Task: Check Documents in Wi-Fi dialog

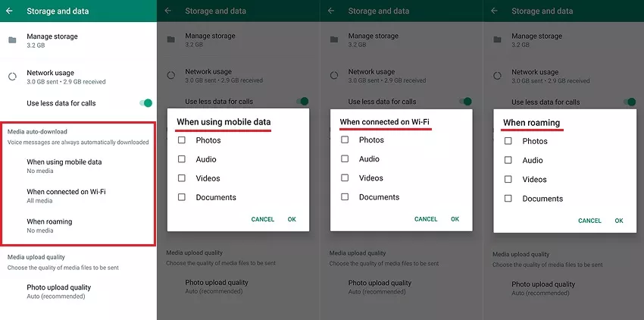Action: [345, 197]
